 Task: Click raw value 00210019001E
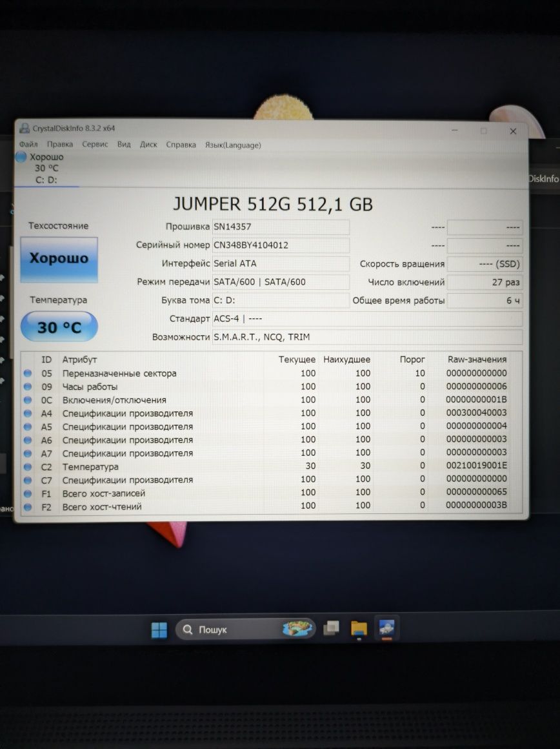tap(477, 466)
